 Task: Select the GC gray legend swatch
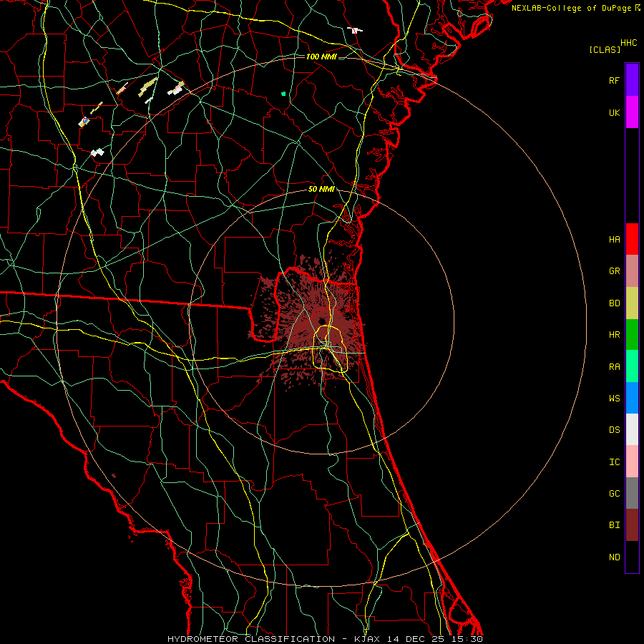(632, 493)
